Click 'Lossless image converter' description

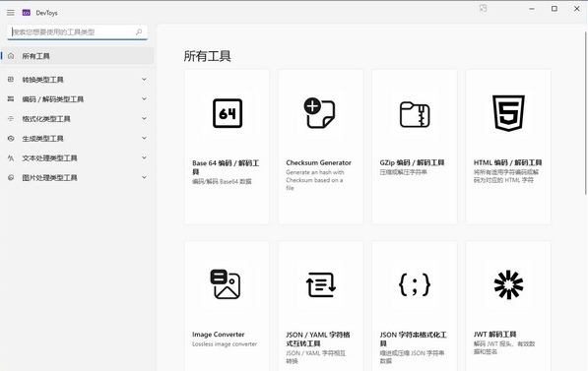225,344
